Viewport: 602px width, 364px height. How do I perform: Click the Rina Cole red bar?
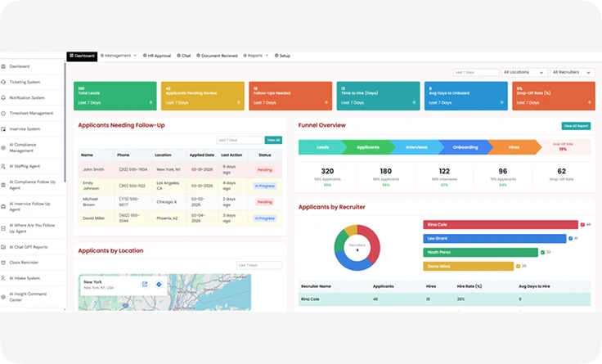501,225
